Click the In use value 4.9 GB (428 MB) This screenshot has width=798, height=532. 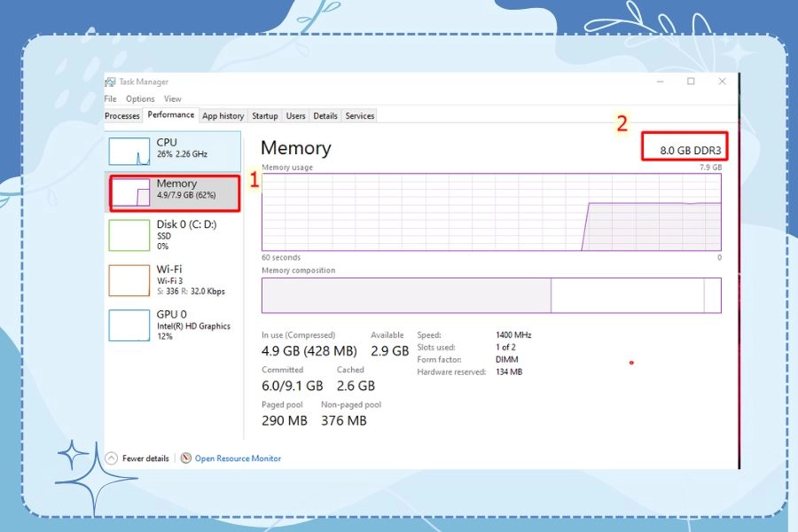(x=309, y=351)
